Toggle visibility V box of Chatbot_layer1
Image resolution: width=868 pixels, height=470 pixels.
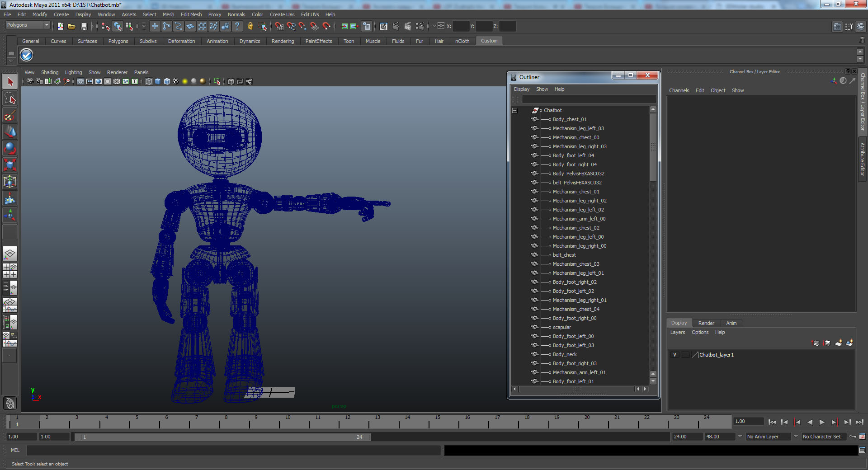[675, 355]
